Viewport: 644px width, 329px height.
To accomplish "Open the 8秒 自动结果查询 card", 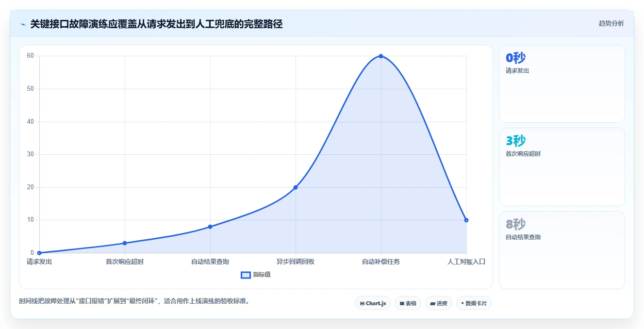I will tap(561, 250).
